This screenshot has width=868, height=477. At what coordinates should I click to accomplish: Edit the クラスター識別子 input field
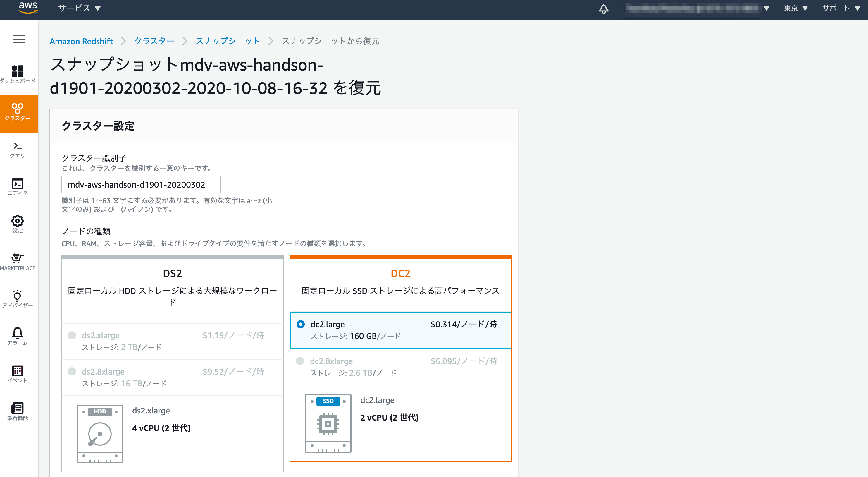141,184
